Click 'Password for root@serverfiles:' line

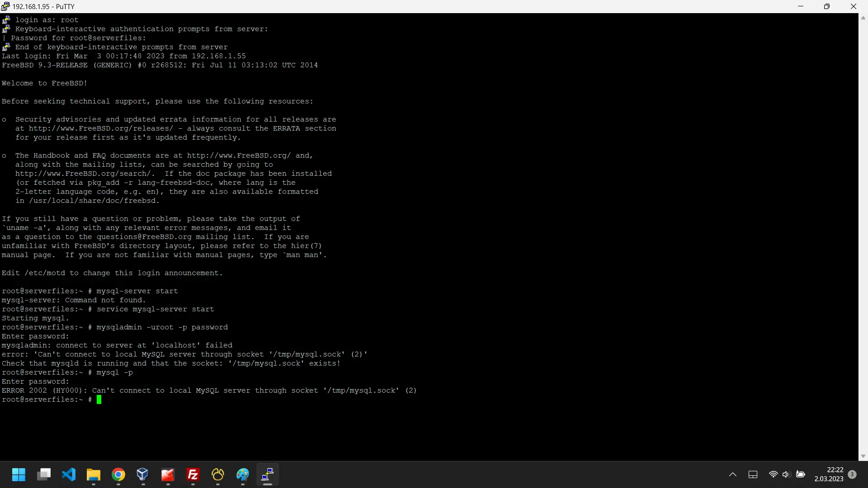click(x=79, y=38)
